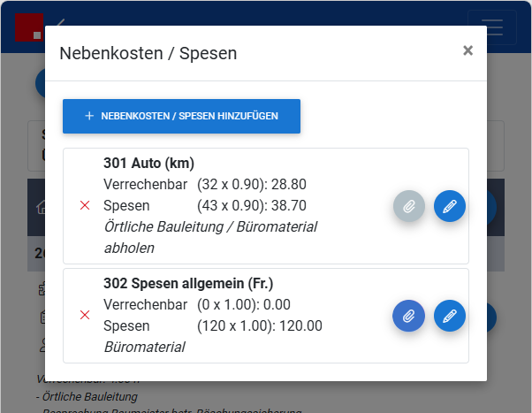Image resolution: width=532 pixels, height=413 pixels.
Task: Edit the 302 Spesen allgemein entry
Action: [450, 316]
